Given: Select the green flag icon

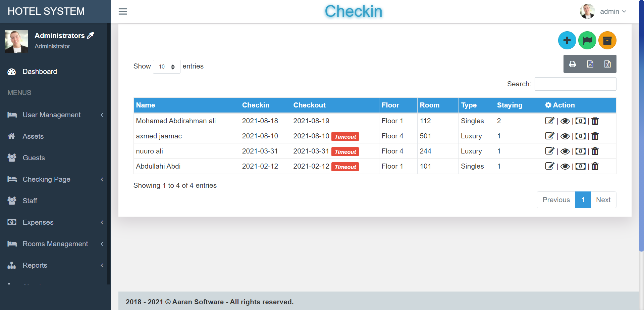Looking at the screenshot, I should click(x=587, y=40).
